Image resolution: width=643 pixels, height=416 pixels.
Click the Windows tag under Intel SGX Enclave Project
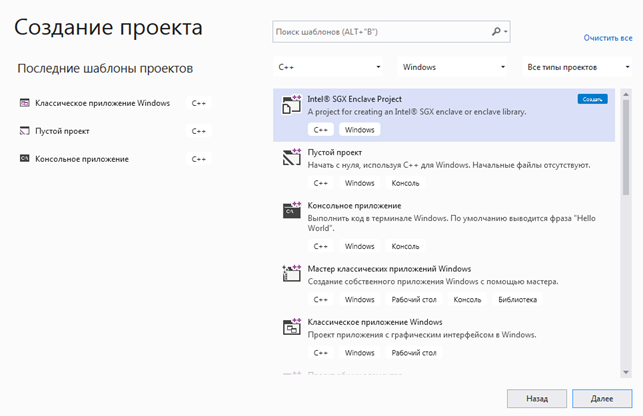(360, 130)
